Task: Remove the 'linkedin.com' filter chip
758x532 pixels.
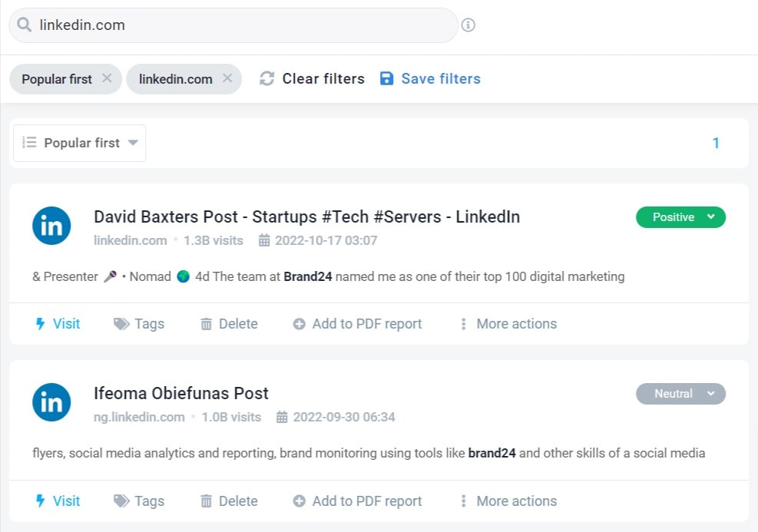Action: [x=227, y=78]
